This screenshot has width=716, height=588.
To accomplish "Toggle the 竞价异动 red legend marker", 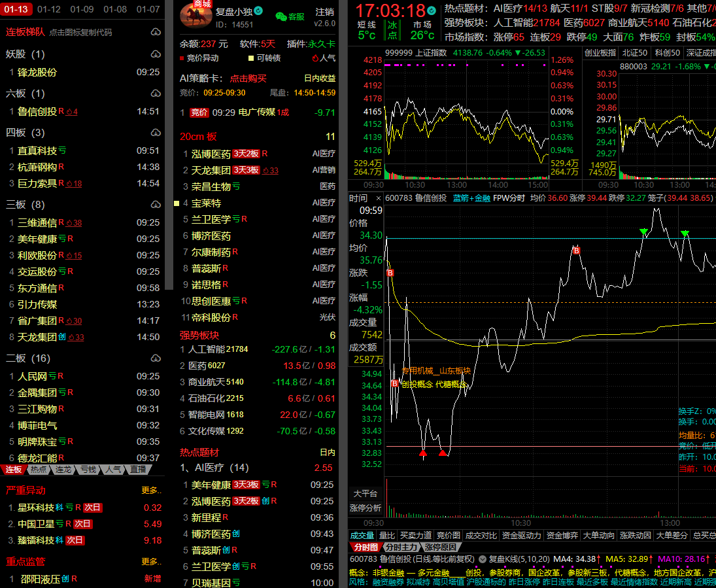I will (182, 58).
